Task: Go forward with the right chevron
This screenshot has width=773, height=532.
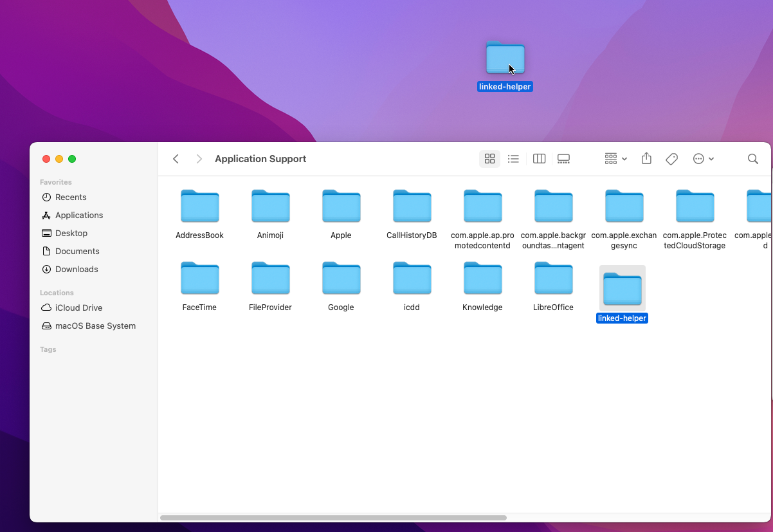Action: pos(199,159)
